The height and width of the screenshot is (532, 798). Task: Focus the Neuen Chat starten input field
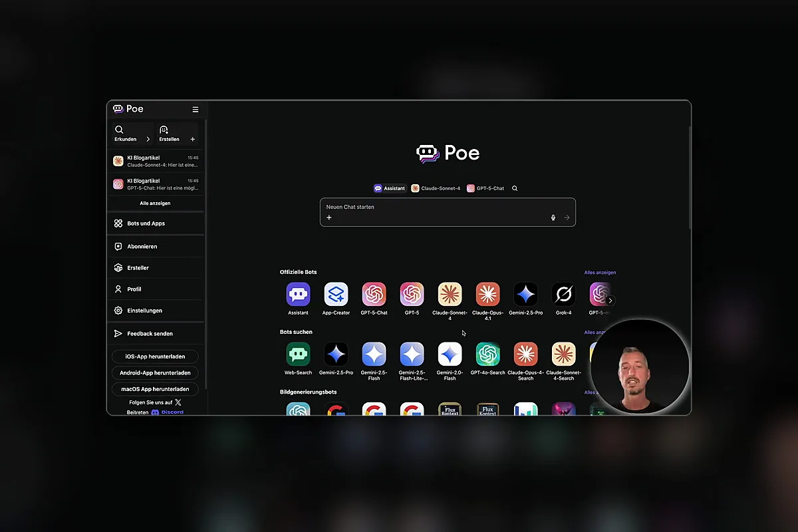pyautogui.click(x=448, y=212)
